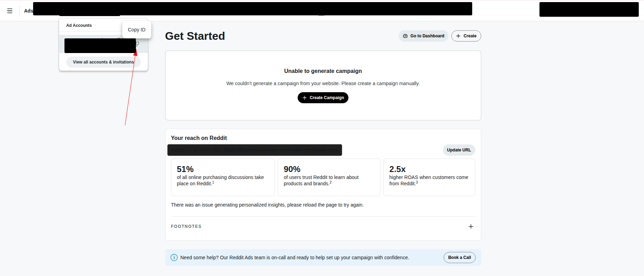Screen dimensions: 644x276
Task: Click the Book a Call button
Action: point(459,258)
